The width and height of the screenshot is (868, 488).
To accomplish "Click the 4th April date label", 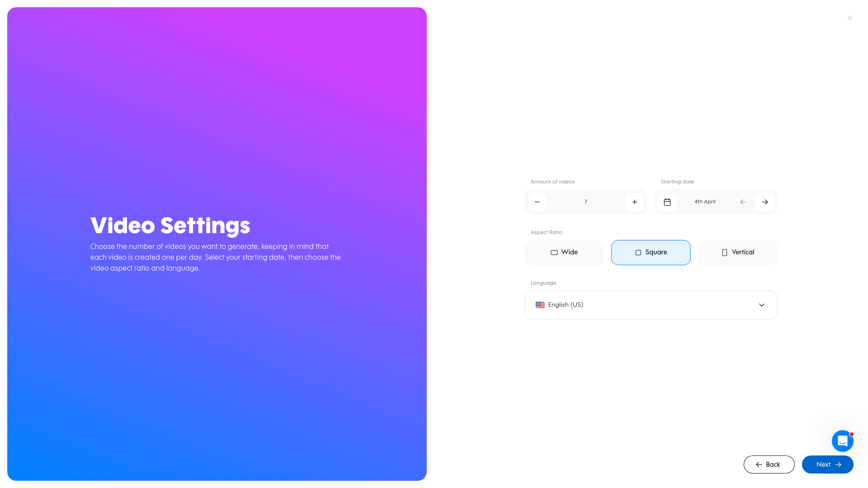I will (705, 202).
